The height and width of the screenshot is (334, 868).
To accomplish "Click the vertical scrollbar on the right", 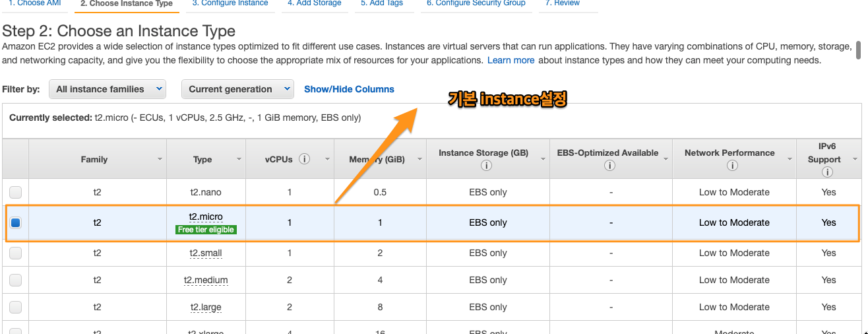I will click(x=858, y=48).
